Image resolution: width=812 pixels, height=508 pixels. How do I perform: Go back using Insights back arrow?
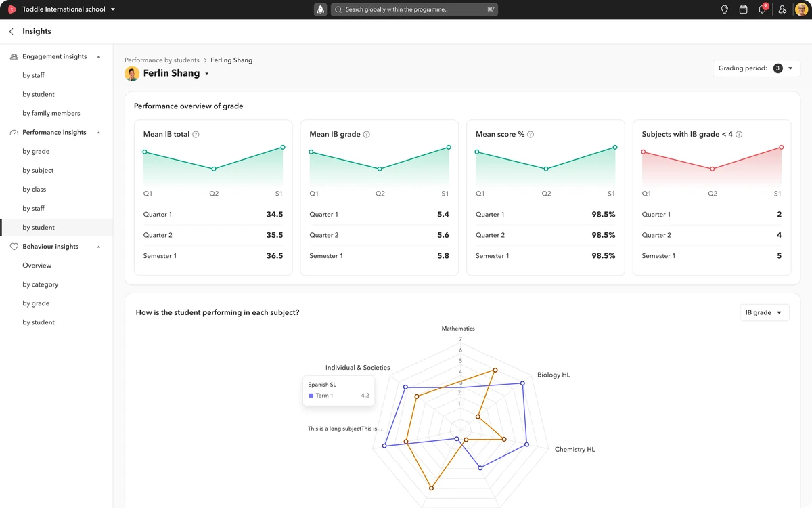point(12,31)
